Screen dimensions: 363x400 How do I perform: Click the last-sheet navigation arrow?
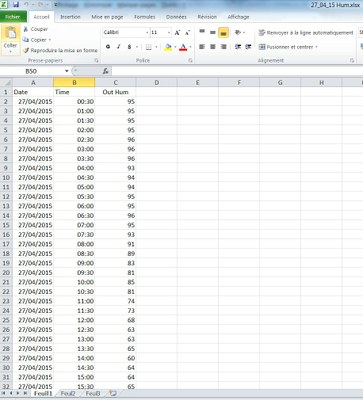(x=25, y=394)
